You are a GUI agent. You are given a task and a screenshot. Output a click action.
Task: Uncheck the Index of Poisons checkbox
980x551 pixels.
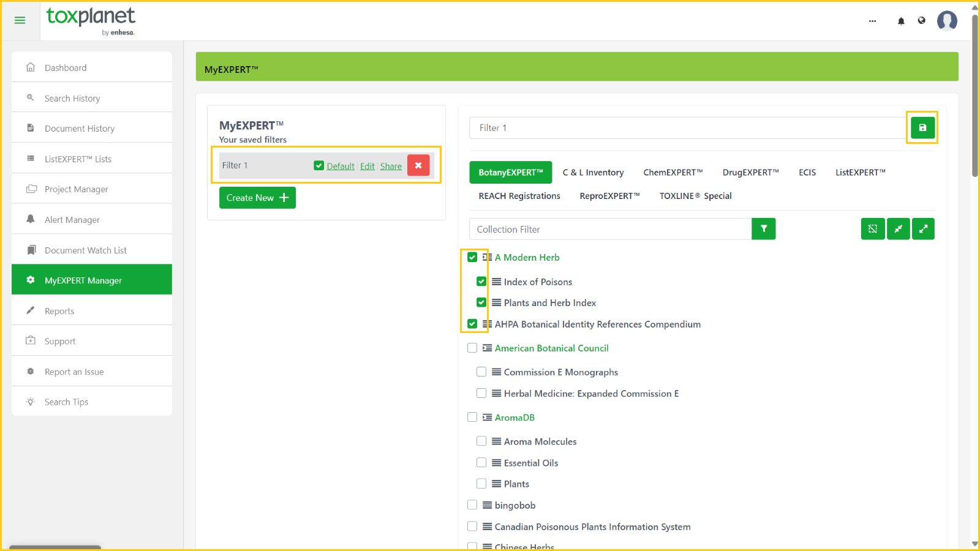pos(481,282)
